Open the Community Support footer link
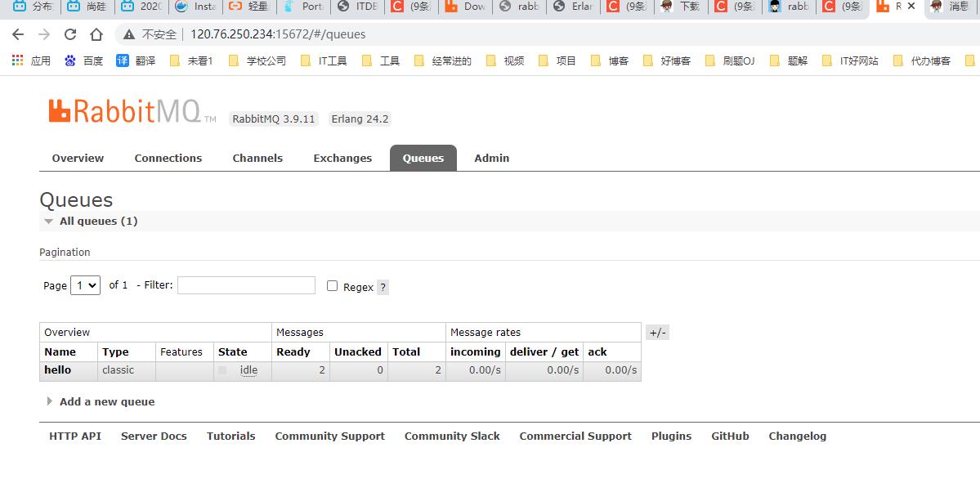This screenshot has height=479, width=980. pyautogui.click(x=330, y=436)
